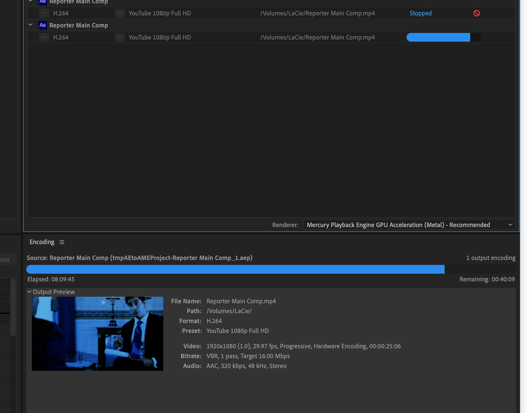Click output file path of the encoding item
Image resolution: width=532 pixels, height=413 pixels.
pos(317,37)
